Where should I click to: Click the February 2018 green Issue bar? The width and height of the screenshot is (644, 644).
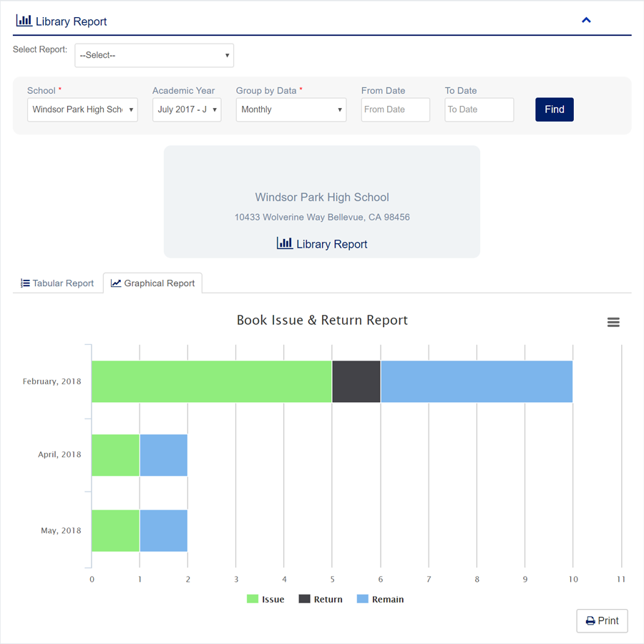212,381
